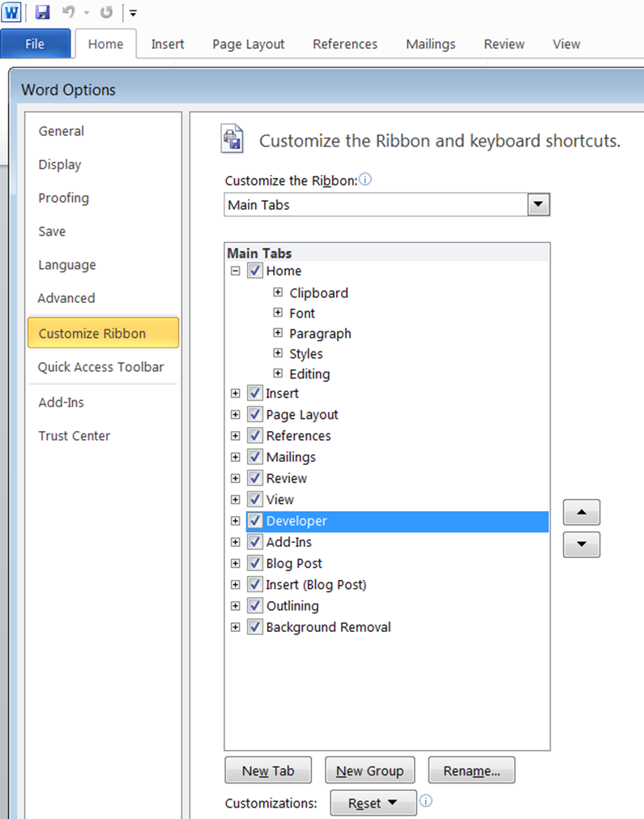Uncheck the Outlining checkbox
Screen dimensions: 644x819
click(255, 605)
